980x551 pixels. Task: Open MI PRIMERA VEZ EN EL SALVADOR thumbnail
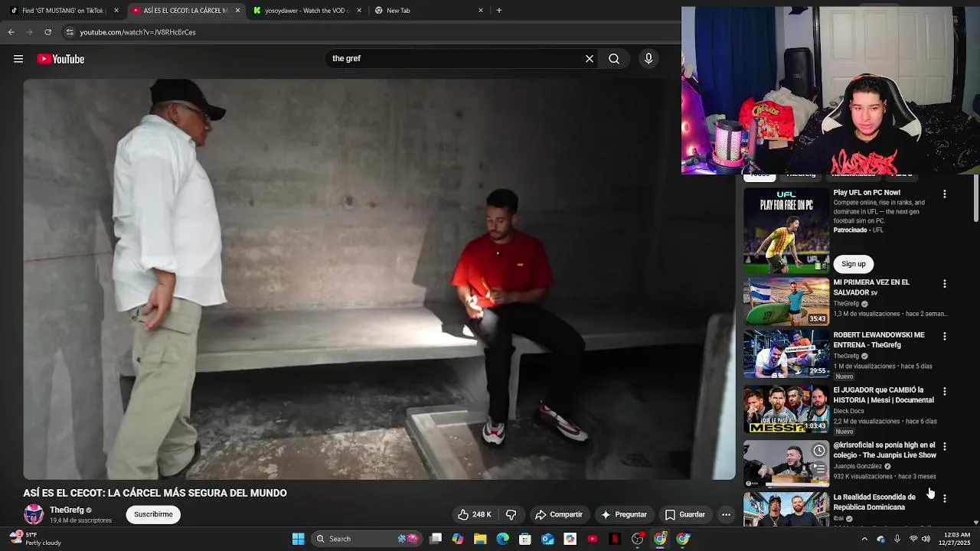coord(786,302)
